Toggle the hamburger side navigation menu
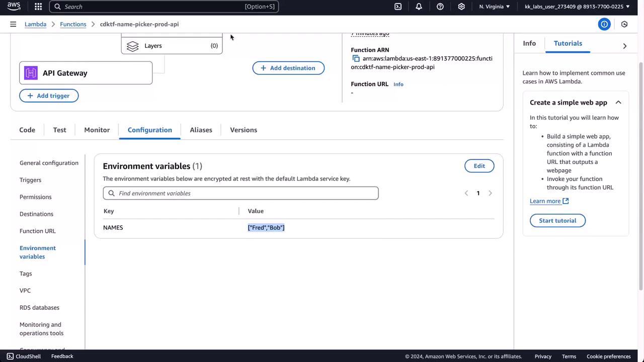The height and width of the screenshot is (362, 644). [x=13, y=24]
